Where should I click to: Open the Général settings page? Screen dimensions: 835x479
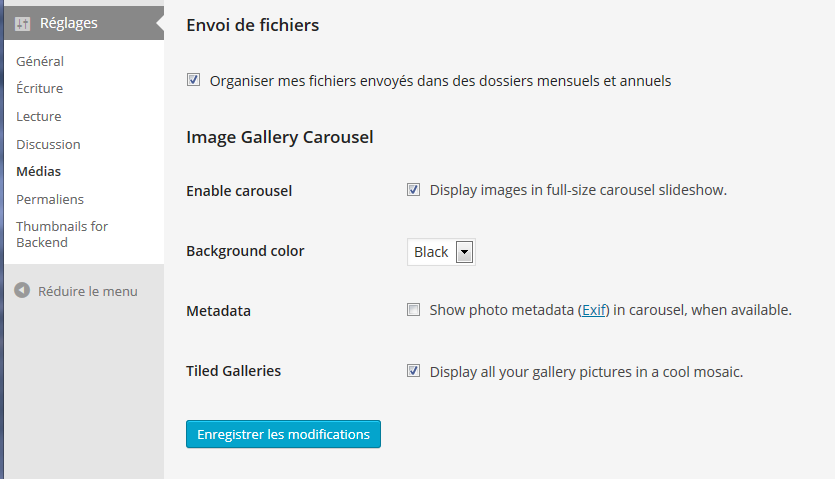(x=40, y=61)
